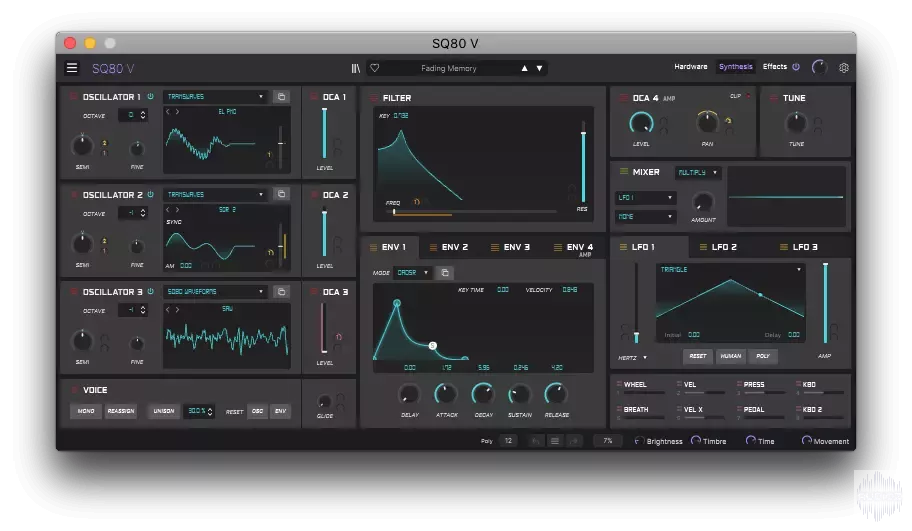Adjust the Timbre macro knob
Screen dimensions: 912x531
click(695, 441)
